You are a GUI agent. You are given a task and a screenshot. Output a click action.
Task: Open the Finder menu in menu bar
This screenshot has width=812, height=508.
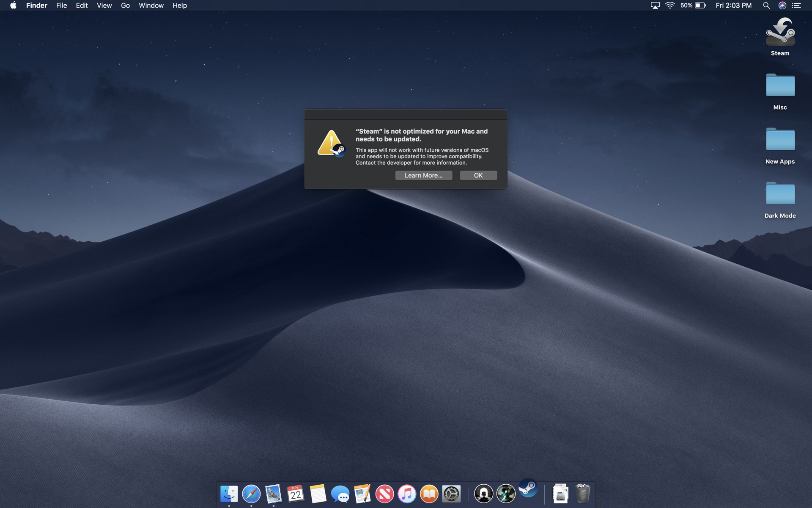(37, 6)
